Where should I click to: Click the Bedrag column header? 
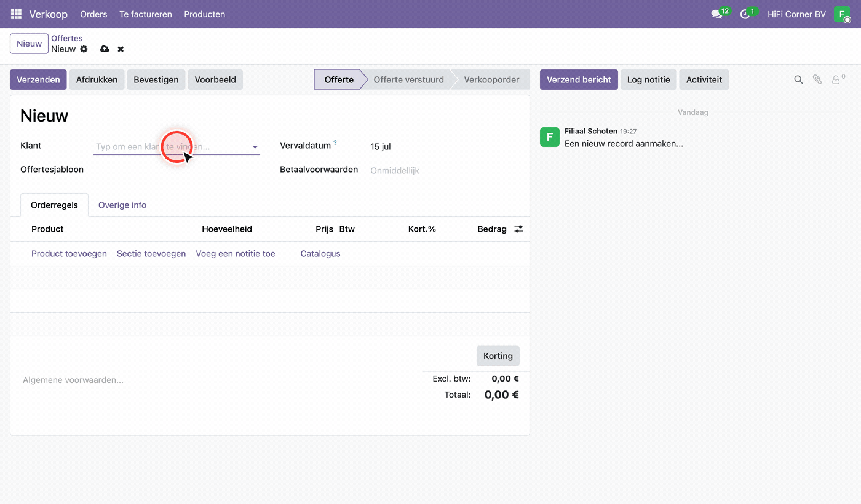492,229
